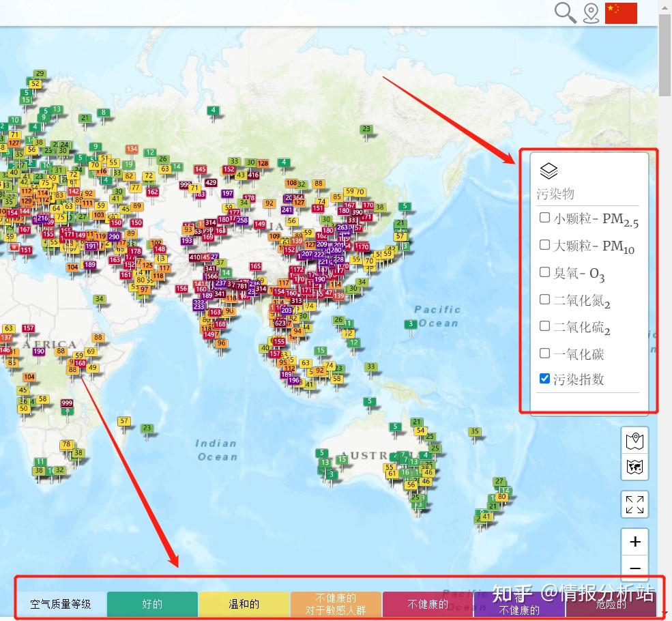Viewport: 672px width, 621px height.
Task: Click the geolocation pin icon at top
Action: [x=591, y=13]
